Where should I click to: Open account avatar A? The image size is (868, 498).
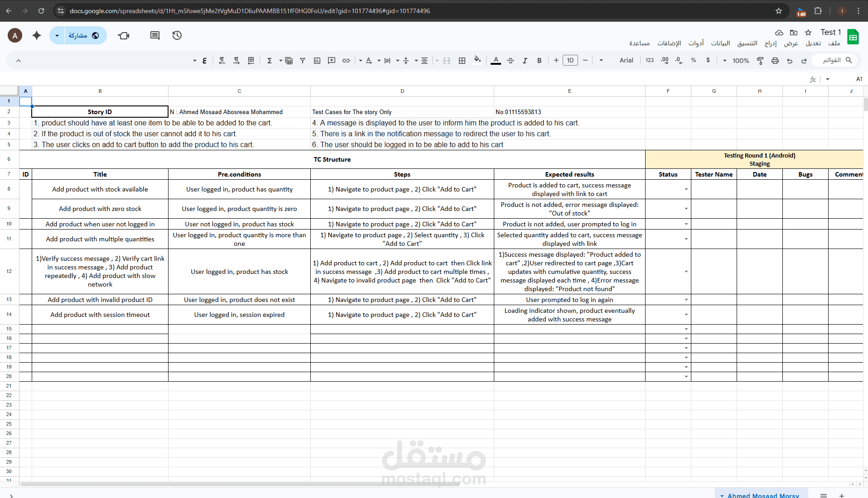point(15,35)
